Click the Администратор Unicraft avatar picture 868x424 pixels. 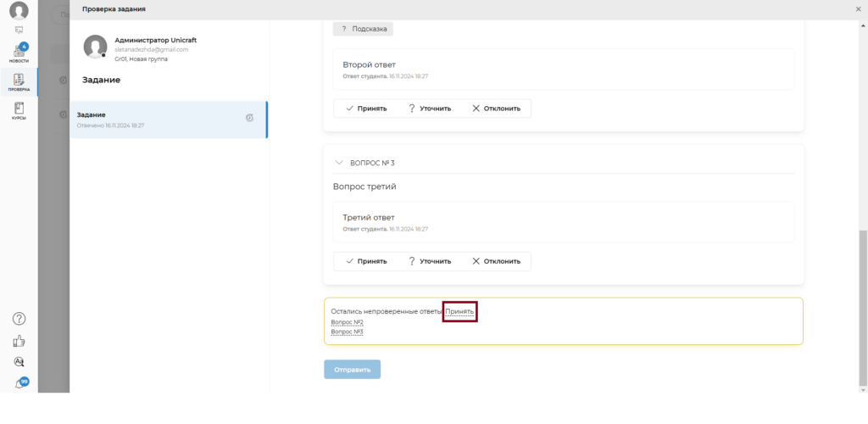[x=95, y=47]
